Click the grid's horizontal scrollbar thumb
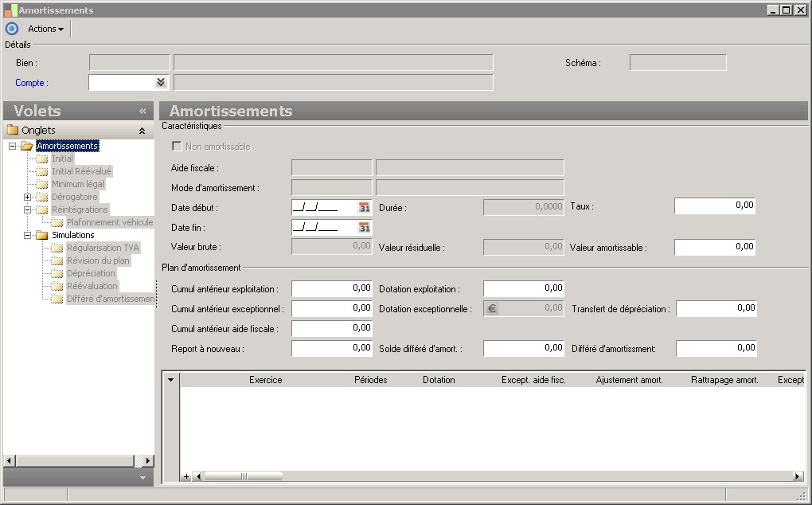This screenshot has height=505, width=812. tap(243, 476)
